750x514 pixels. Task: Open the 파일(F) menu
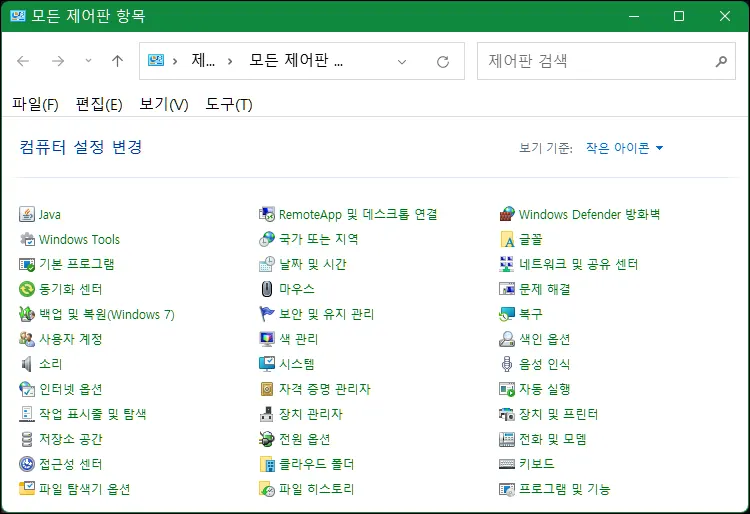35,104
